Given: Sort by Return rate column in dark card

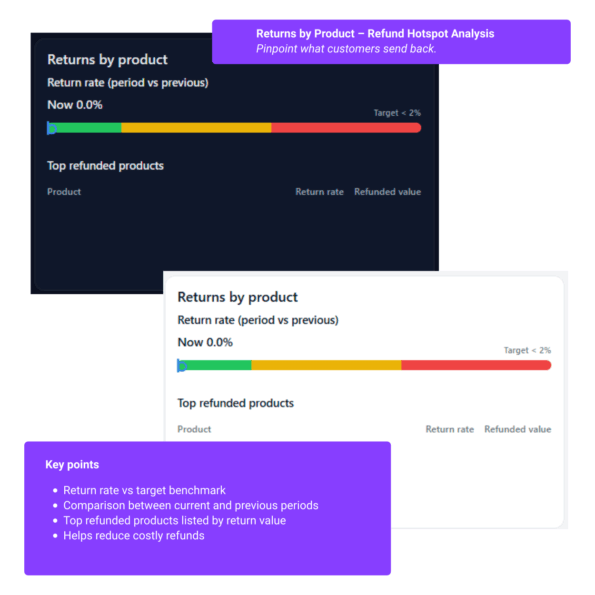Looking at the screenshot, I should 320,192.
